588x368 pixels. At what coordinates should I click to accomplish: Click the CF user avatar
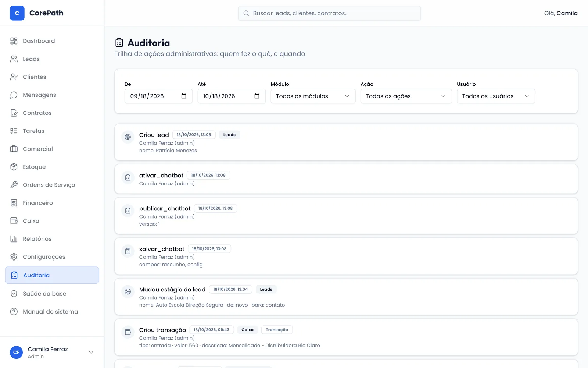[16, 353]
